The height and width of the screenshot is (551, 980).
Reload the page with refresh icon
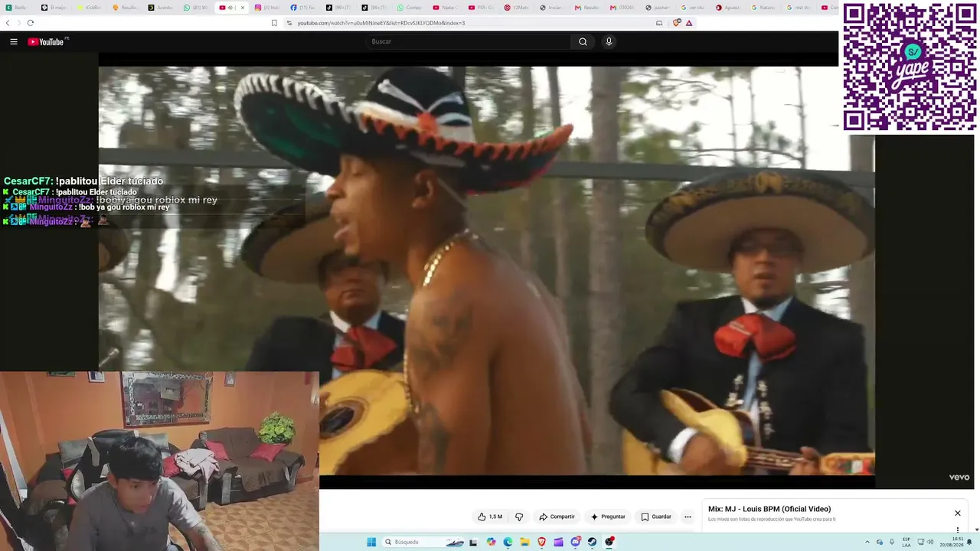(30, 23)
